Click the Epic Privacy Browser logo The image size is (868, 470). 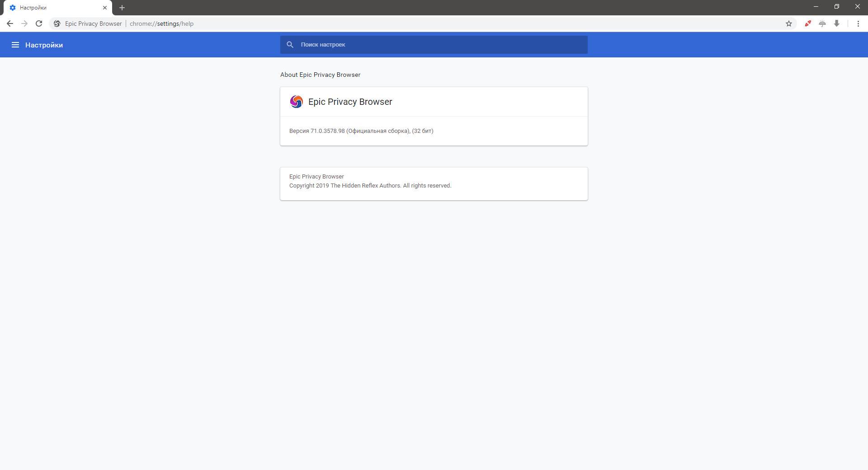tap(296, 102)
